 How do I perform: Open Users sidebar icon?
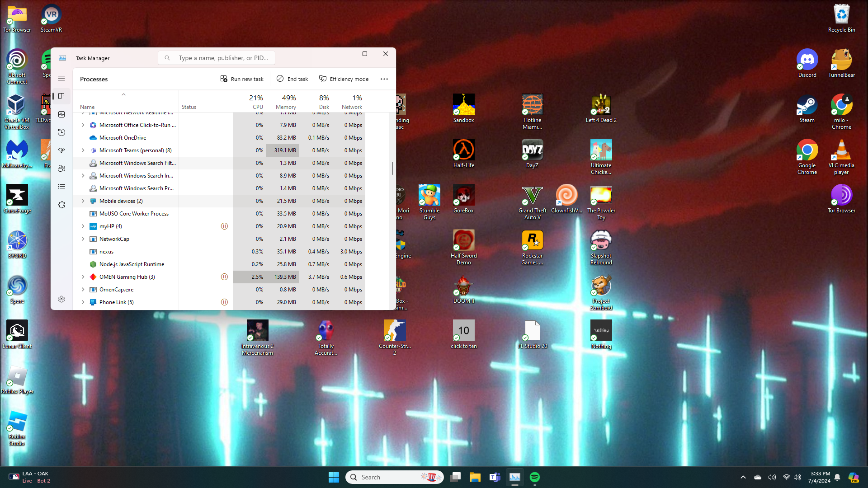click(x=61, y=169)
